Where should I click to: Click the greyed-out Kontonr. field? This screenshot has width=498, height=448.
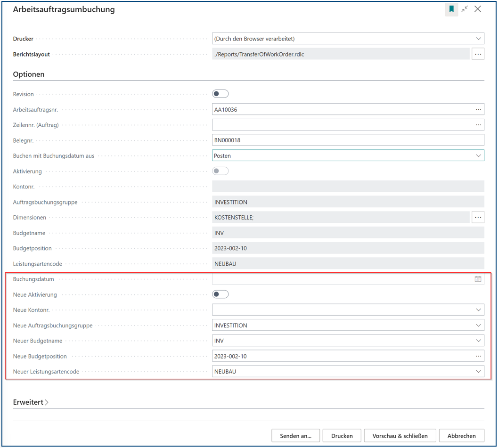(348, 187)
